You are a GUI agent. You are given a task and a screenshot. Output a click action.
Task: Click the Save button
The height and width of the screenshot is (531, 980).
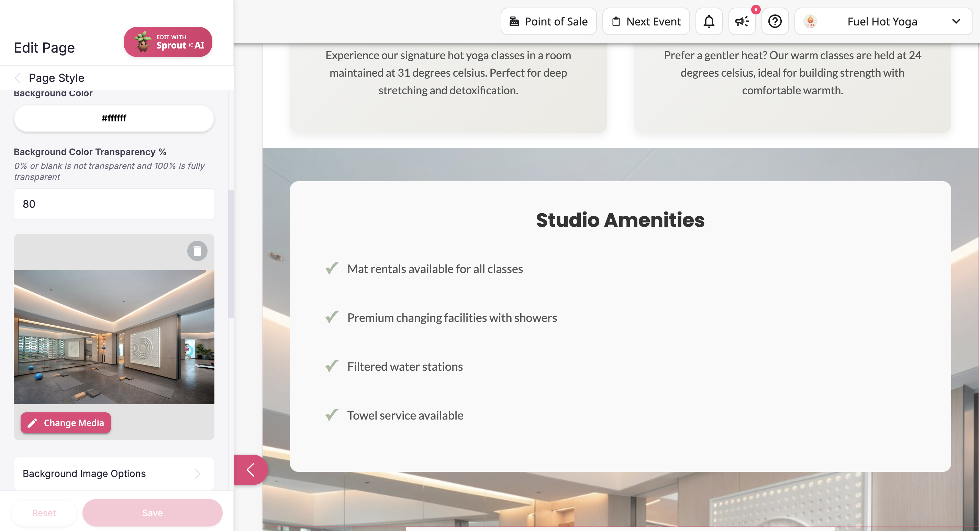coord(152,513)
